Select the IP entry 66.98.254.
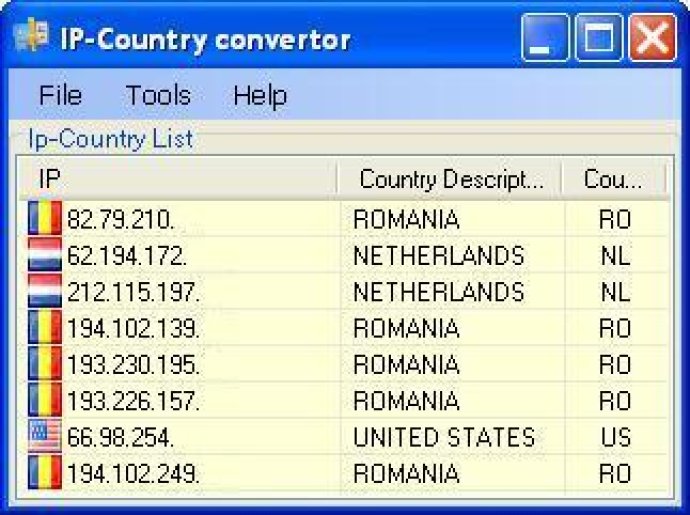This screenshot has width=690, height=515. (x=121, y=438)
